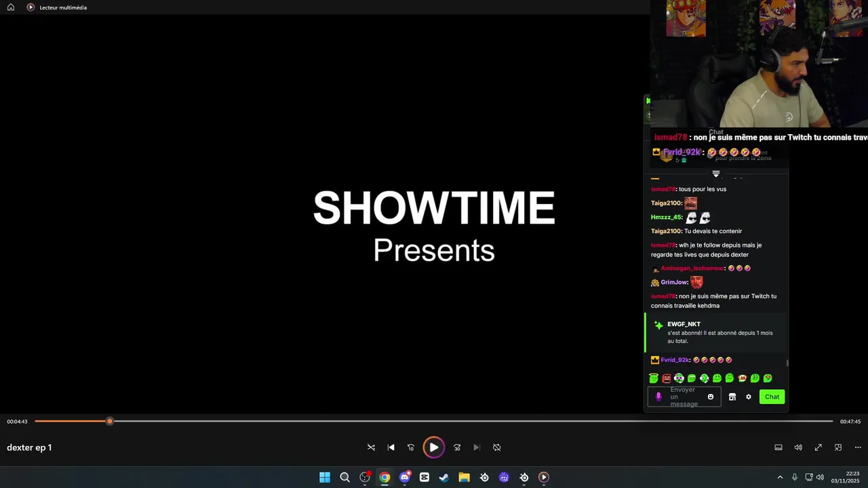
Task: Click the Home icon in title bar
Action: (x=11, y=7)
